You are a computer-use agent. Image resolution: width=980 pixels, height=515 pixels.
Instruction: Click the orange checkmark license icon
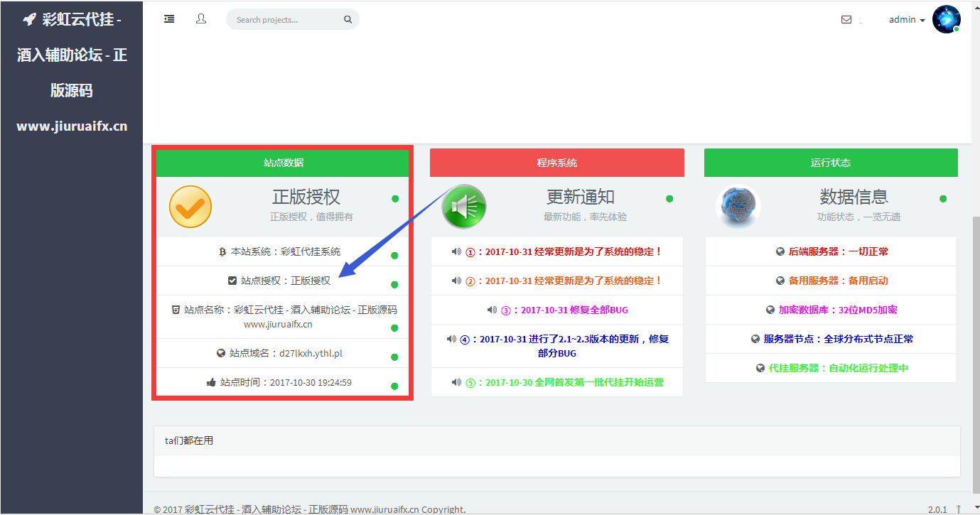(x=190, y=207)
